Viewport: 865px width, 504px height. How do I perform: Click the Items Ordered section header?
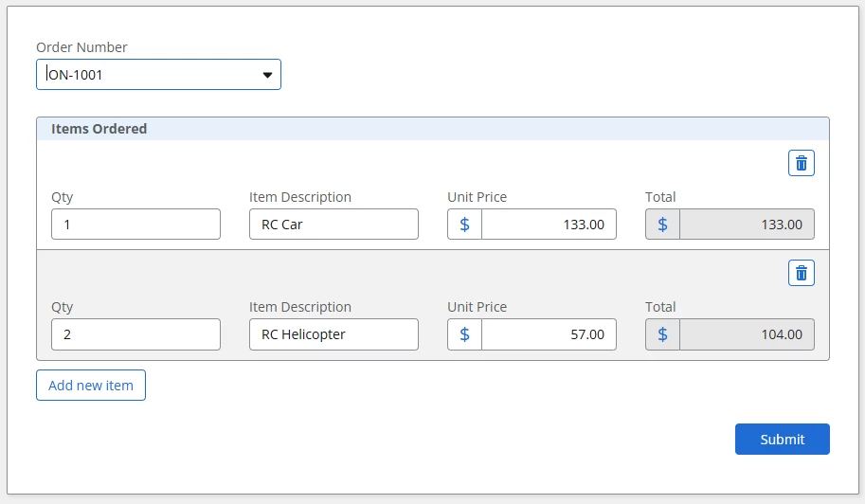99,129
